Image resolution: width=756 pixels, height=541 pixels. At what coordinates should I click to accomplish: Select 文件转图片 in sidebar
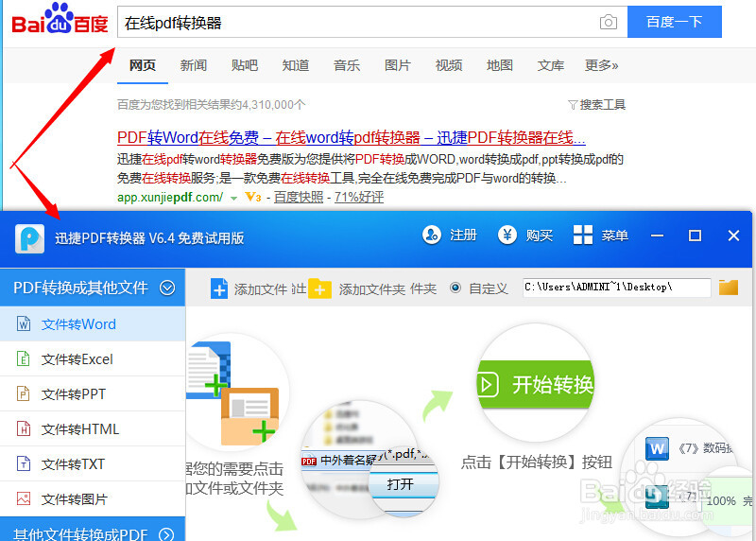coord(93,498)
